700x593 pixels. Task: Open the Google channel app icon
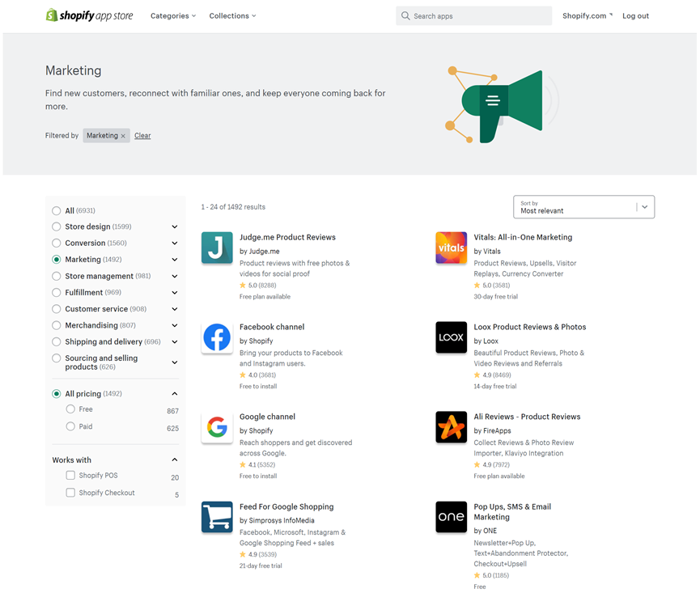pyautogui.click(x=217, y=427)
